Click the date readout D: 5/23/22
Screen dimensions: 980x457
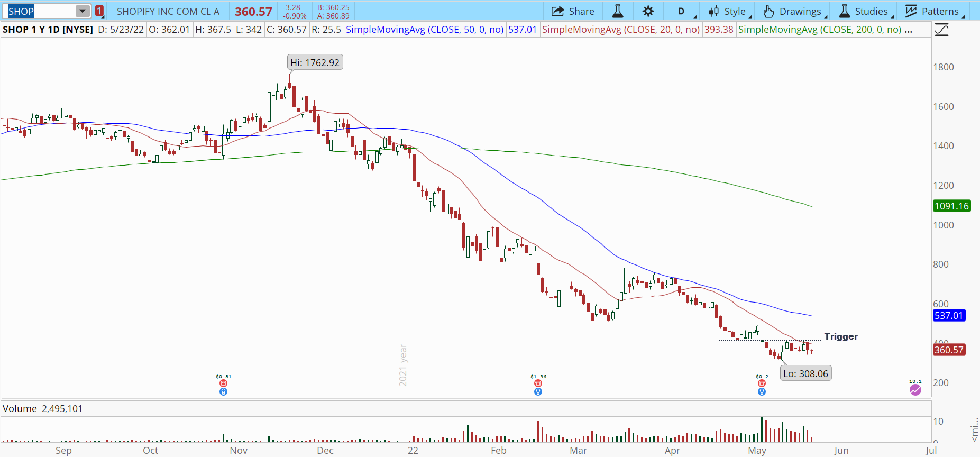121,30
